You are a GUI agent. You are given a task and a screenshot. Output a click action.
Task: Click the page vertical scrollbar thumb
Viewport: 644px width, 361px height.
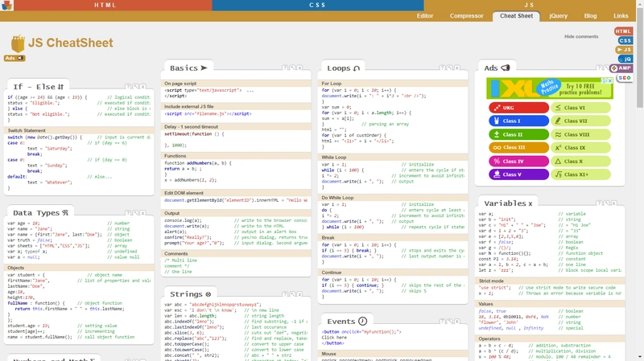pyautogui.click(x=639, y=57)
